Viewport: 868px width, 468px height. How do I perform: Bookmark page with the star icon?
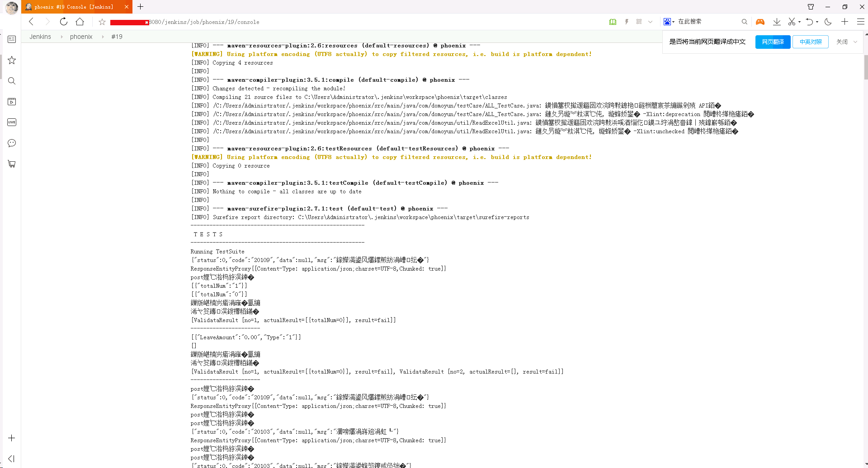(x=102, y=22)
